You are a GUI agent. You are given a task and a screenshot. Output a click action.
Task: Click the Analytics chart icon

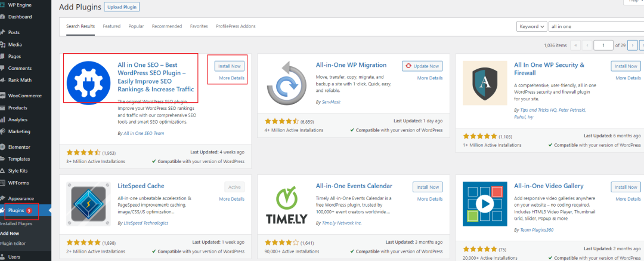[3, 119]
